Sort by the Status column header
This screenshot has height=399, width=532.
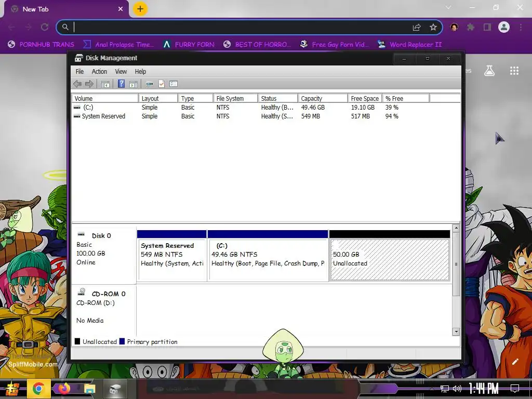[278, 98]
